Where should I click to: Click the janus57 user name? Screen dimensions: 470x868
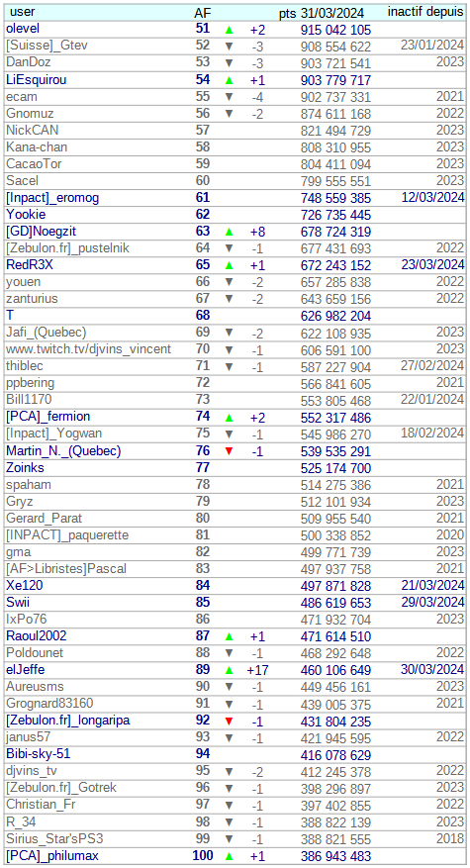coord(28,738)
